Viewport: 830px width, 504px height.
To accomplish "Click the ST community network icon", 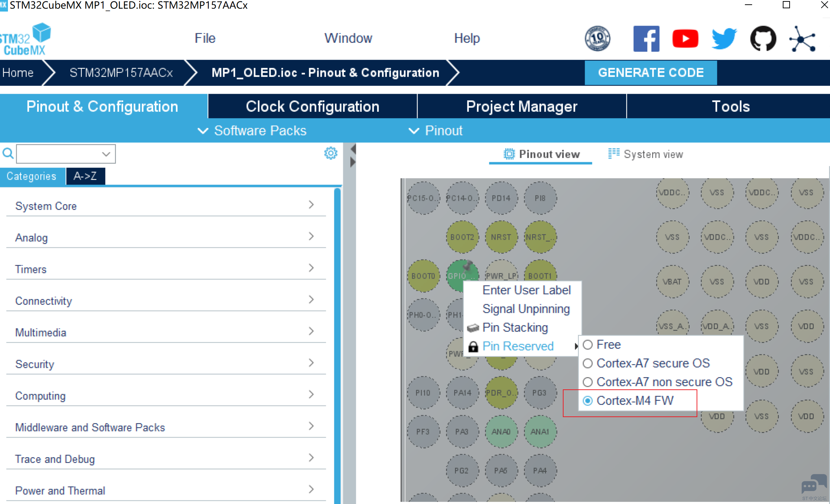I will pos(802,39).
